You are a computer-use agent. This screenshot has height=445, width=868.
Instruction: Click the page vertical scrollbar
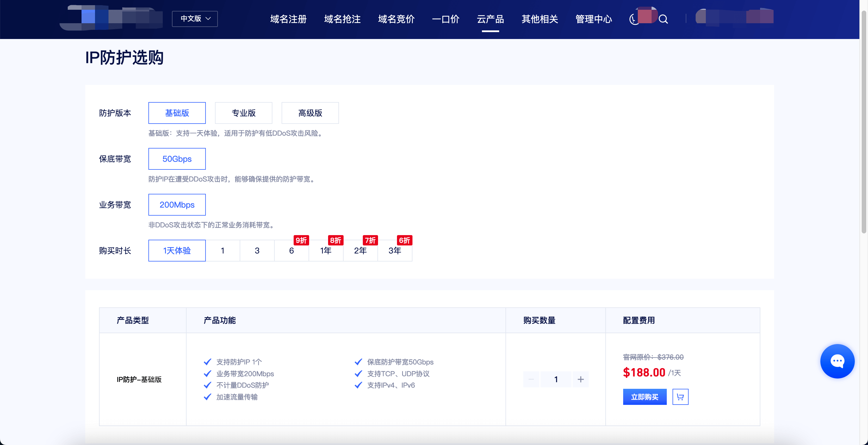click(863, 121)
